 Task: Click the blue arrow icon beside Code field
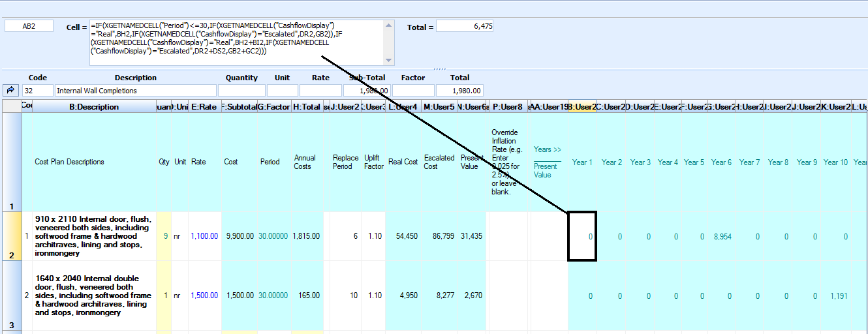point(11,91)
